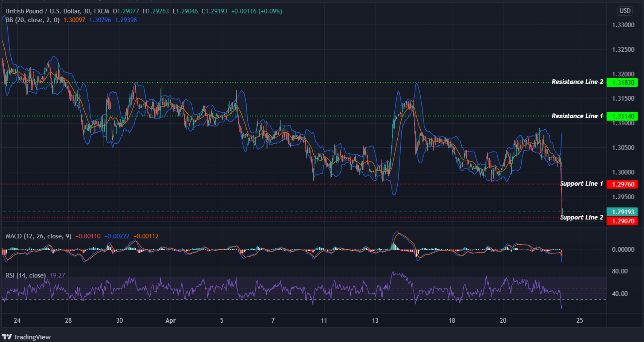The image size is (644, 342).
Task: Click the Resistance Line 1 price label
Action: [x=622, y=116]
